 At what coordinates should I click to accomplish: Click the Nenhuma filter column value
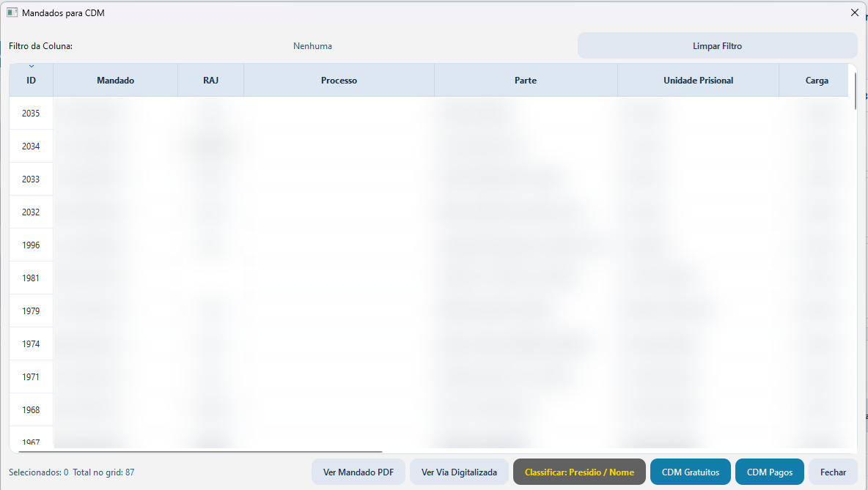coord(313,46)
